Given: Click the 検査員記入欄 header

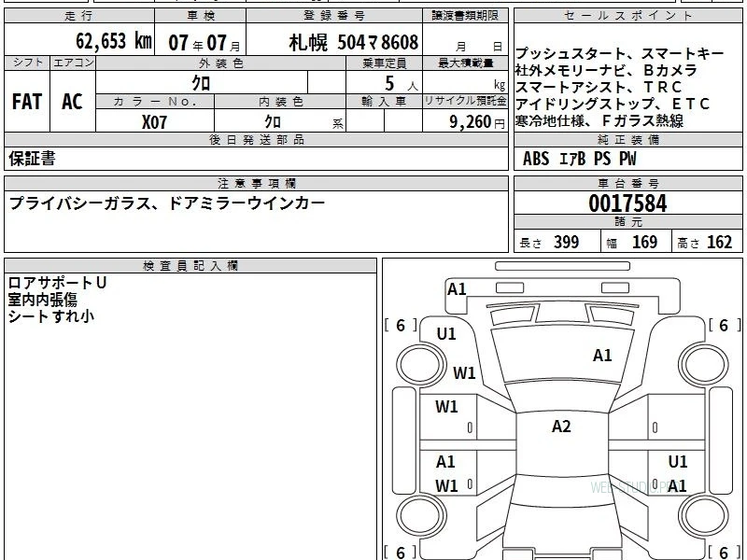Looking at the screenshot, I should point(190,266).
